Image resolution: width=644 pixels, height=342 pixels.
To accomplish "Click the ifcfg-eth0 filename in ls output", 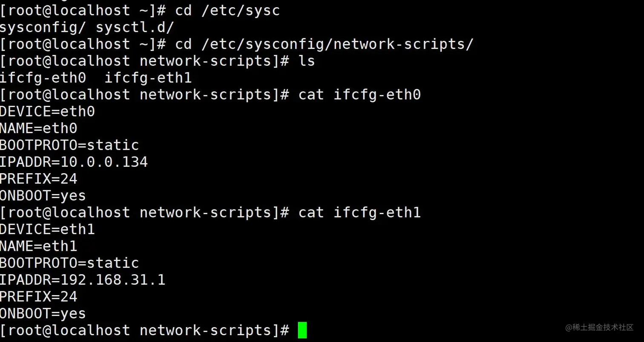I will (x=43, y=78).
